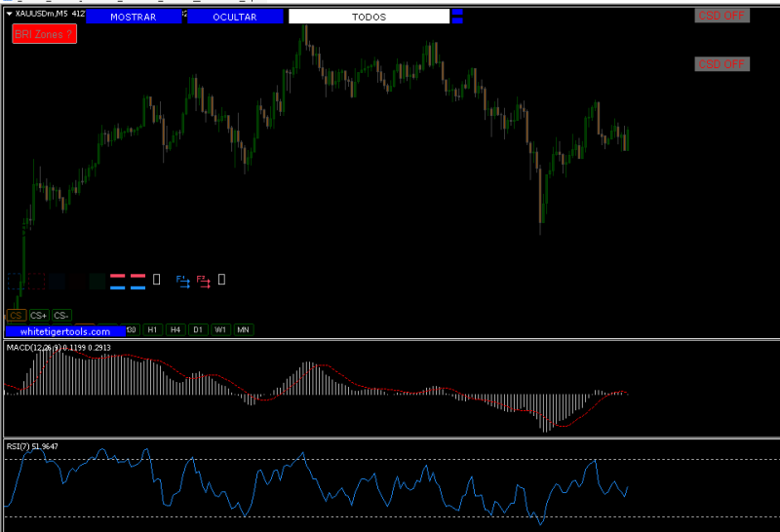Click the MOSTRAR button
Screen dimensions: 780x532
pos(134,17)
